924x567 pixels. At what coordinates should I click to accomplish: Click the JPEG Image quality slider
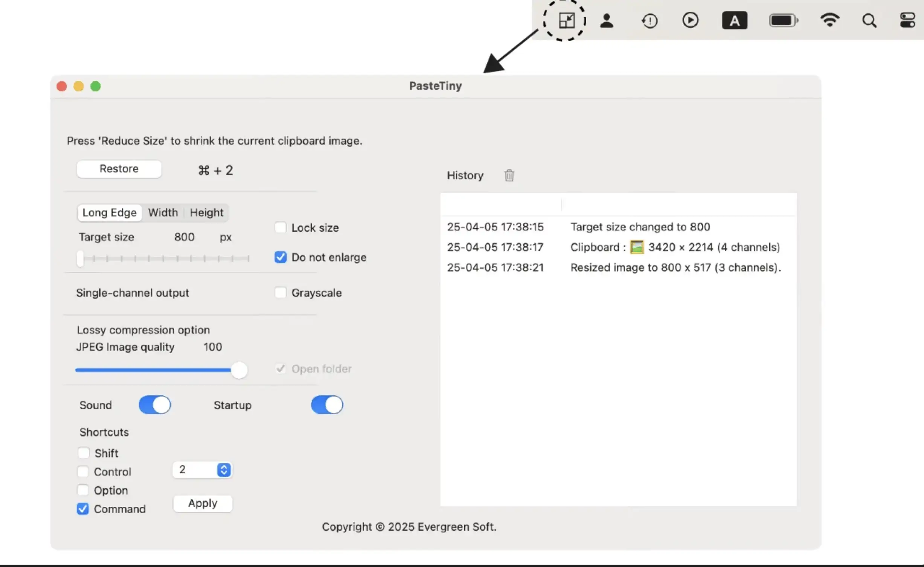161,370
